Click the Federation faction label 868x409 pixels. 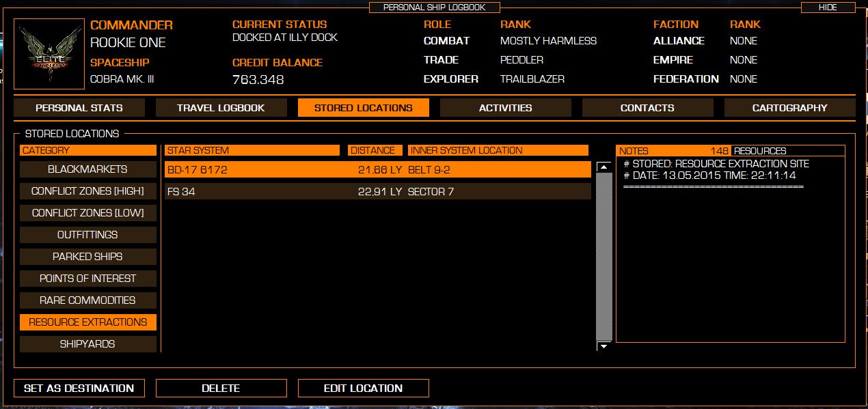click(x=686, y=79)
